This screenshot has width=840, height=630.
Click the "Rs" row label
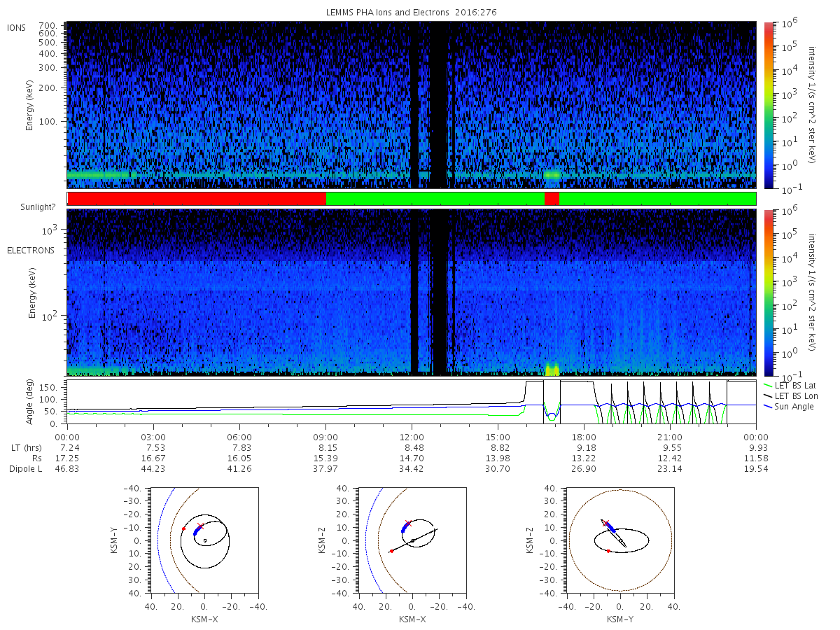(36, 458)
